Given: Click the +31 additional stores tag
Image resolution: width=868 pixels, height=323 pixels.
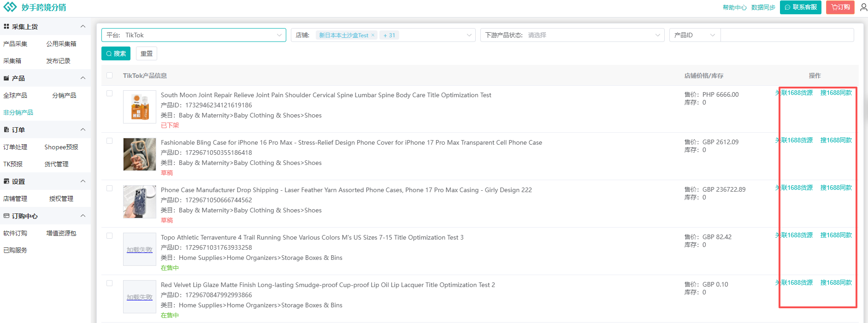Looking at the screenshot, I should (390, 35).
